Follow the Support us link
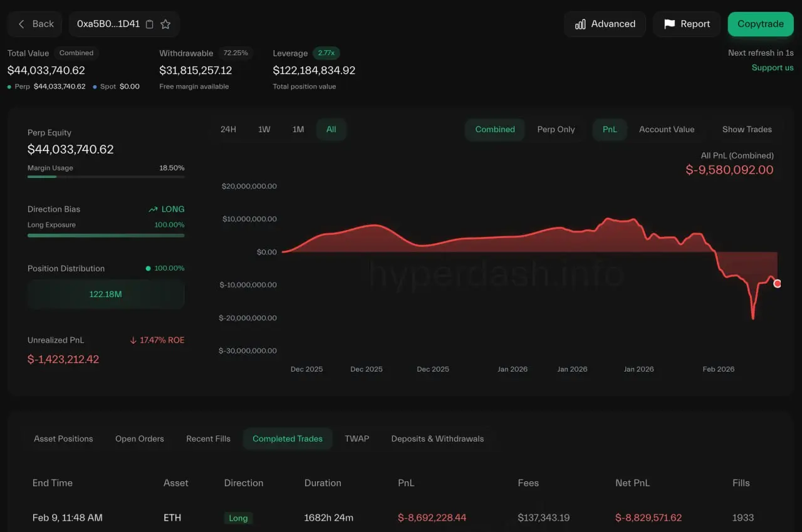The width and height of the screenshot is (802, 532). tap(773, 68)
